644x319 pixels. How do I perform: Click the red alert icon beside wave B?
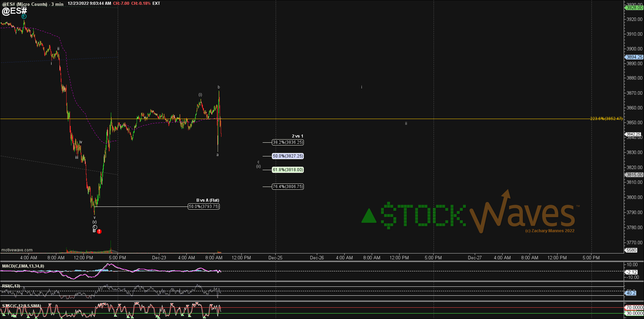point(99,231)
